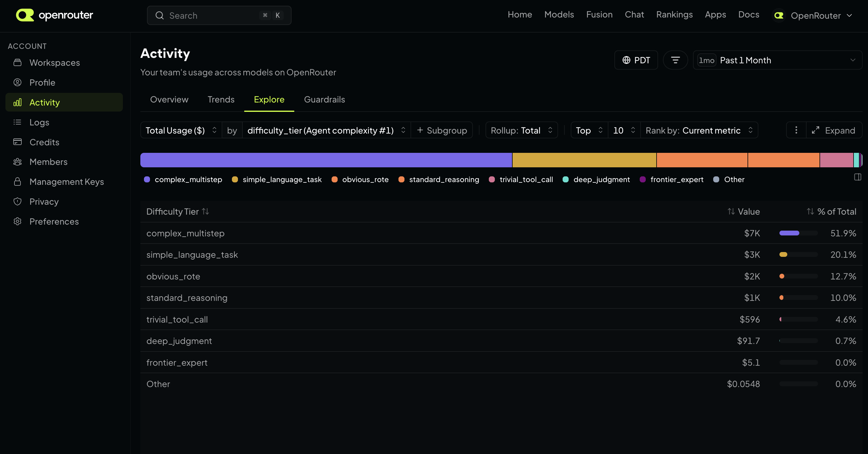Click the standard_reasoning table row
This screenshot has width=868, height=454.
click(x=501, y=298)
